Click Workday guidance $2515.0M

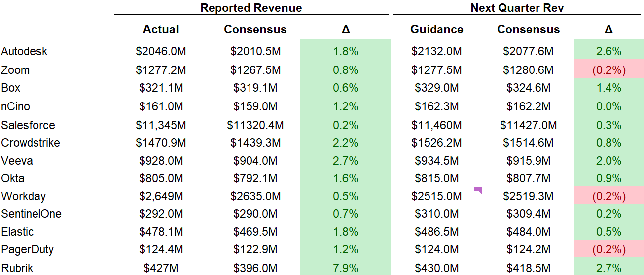pyautogui.click(x=437, y=196)
